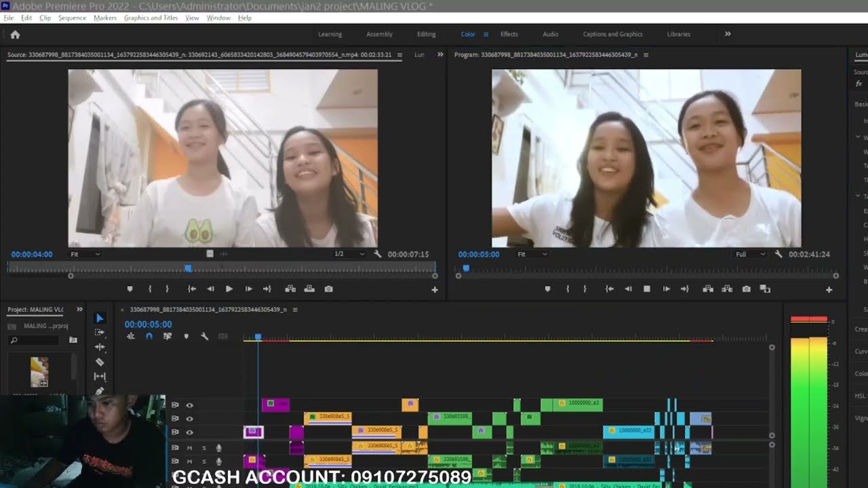Image resolution: width=868 pixels, height=488 pixels.
Task: Open Source playback resolution 1/2 dropdown
Action: (348, 254)
